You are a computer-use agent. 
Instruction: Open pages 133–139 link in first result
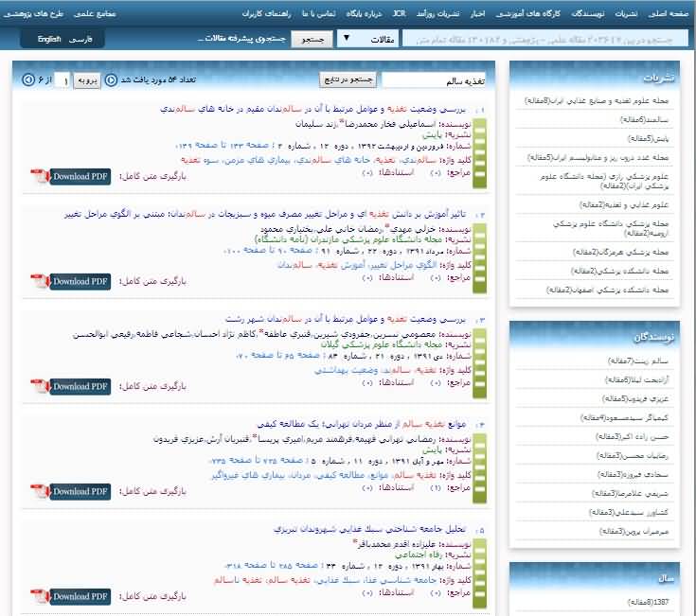[223, 146]
